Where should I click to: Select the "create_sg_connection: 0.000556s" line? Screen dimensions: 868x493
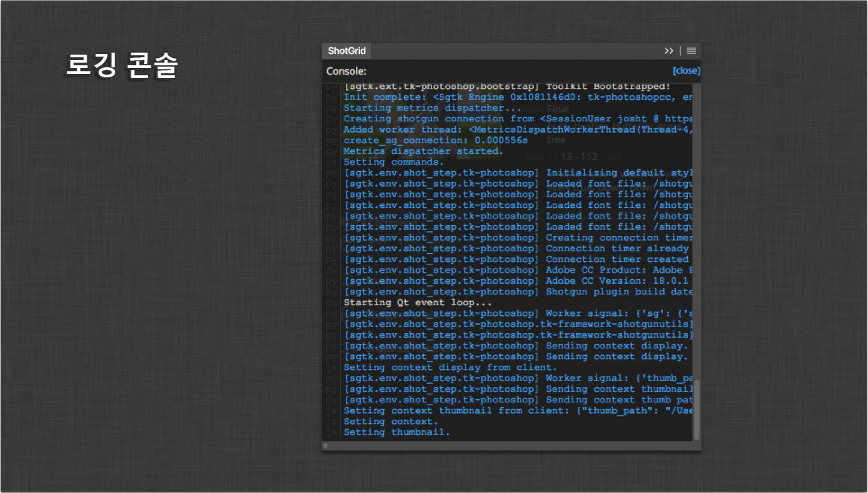click(x=435, y=141)
